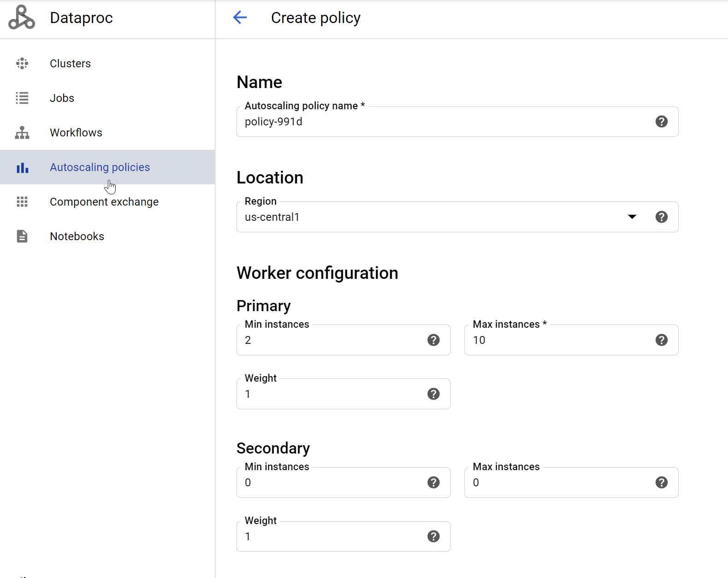This screenshot has height=578, width=728.
Task: Open help for Primary Max instances
Action: 662,340
